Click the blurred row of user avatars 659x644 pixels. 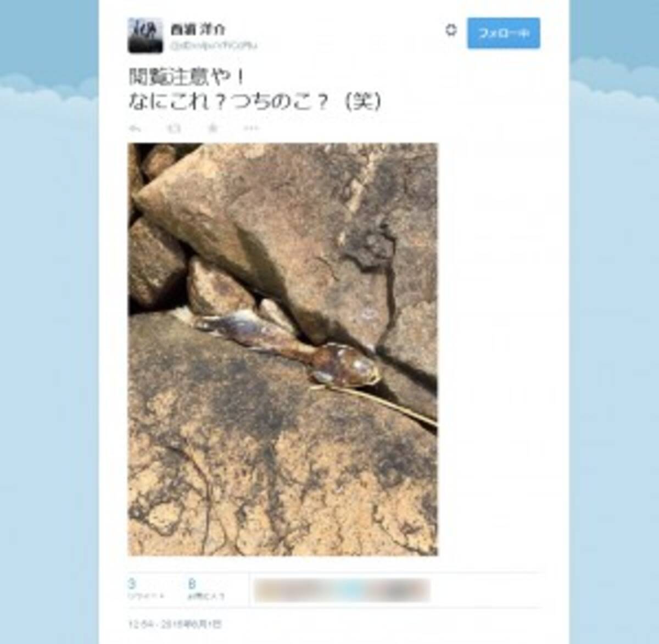(x=342, y=590)
